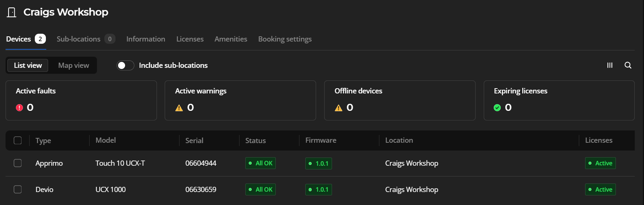644x205 pixels.
Task: Open the column settings icon
Action: [x=610, y=65]
